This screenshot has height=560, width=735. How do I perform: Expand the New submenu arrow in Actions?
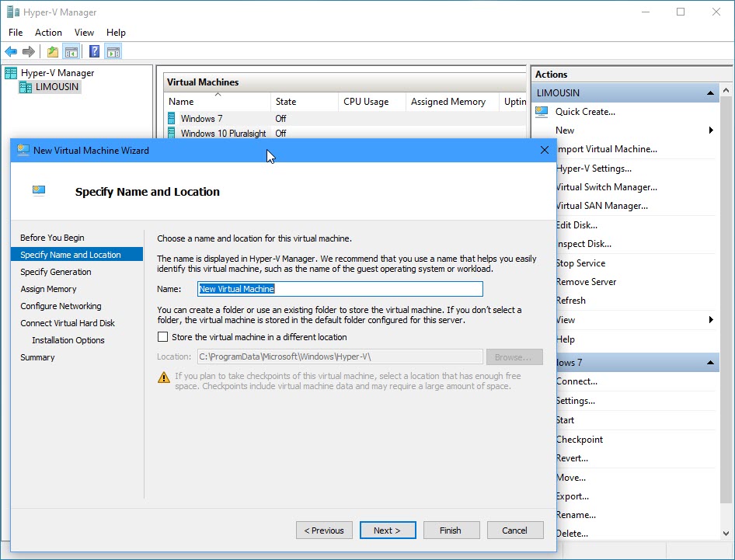click(711, 130)
